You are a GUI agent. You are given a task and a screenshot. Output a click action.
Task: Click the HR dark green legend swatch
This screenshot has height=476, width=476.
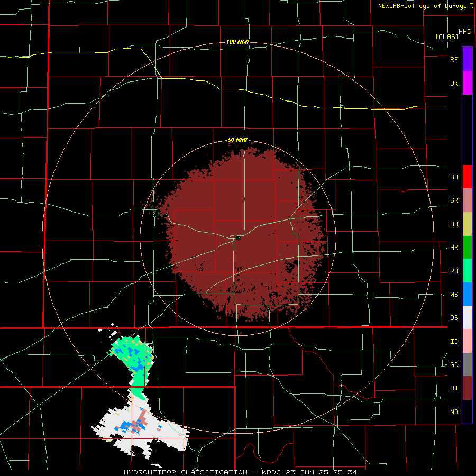pos(467,248)
